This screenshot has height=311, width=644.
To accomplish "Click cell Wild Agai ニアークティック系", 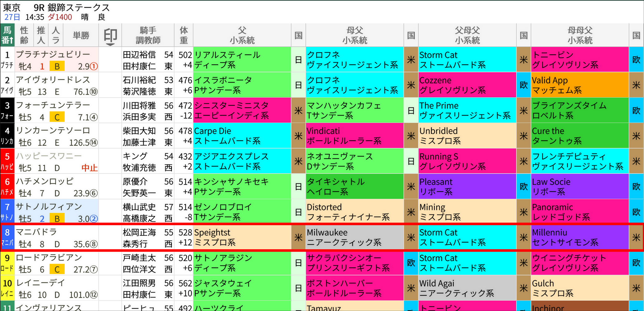I will 467,288.
